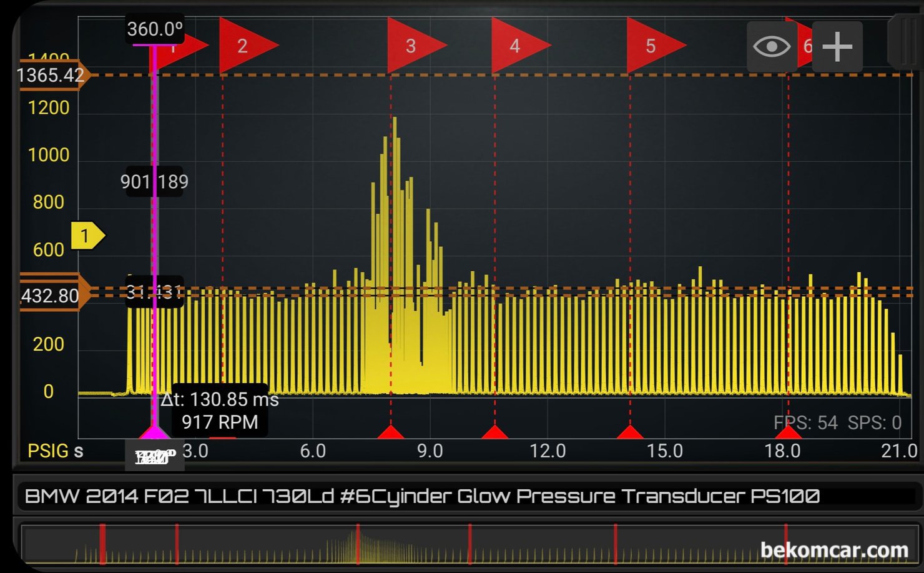Click the yellow channel 1 indicator
This screenshot has width=924, height=573.
click(x=87, y=236)
